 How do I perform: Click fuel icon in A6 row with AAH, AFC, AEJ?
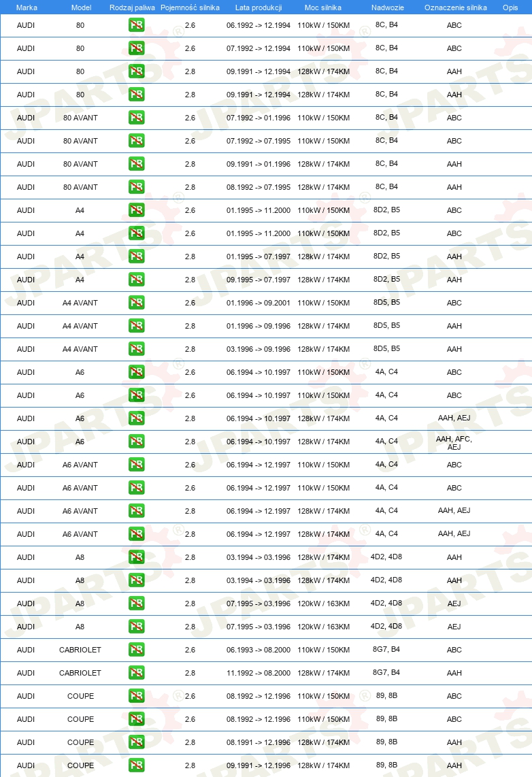click(x=136, y=441)
